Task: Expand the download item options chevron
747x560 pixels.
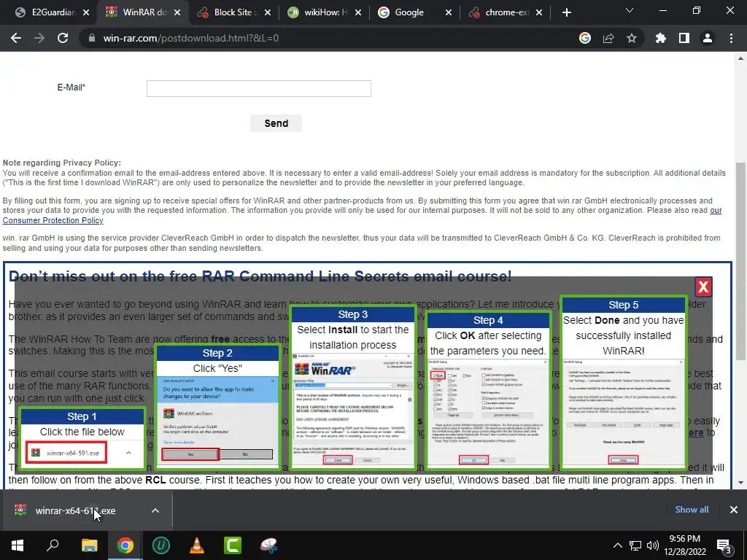Action: 155,510
